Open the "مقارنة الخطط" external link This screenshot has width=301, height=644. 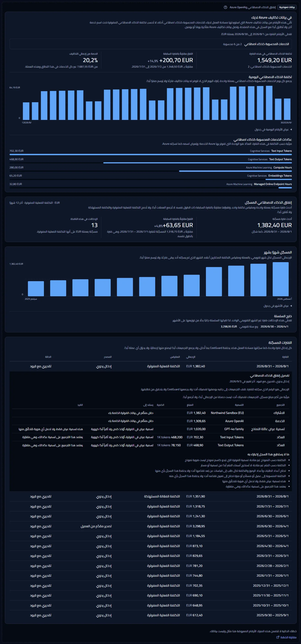coord(286,637)
